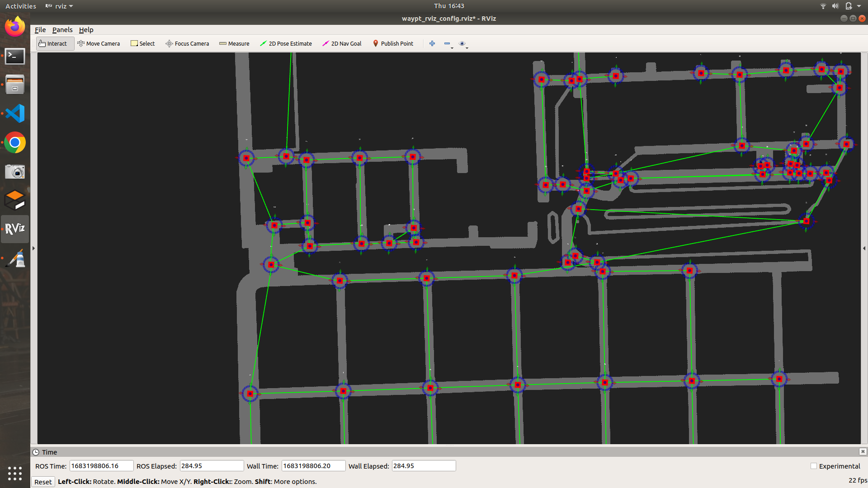The image size is (868, 488).
Task: Open the Help menu
Action: click(86, 30)
